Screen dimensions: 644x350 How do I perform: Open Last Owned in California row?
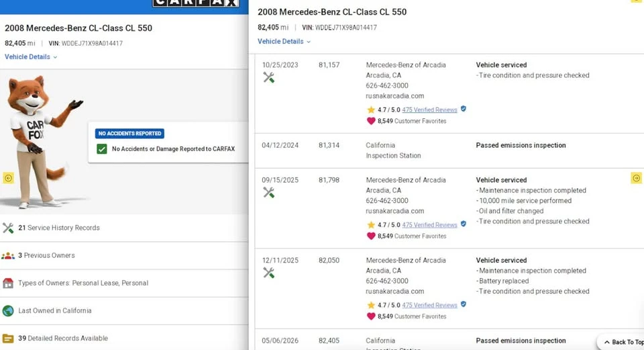[x=124, y=310]
